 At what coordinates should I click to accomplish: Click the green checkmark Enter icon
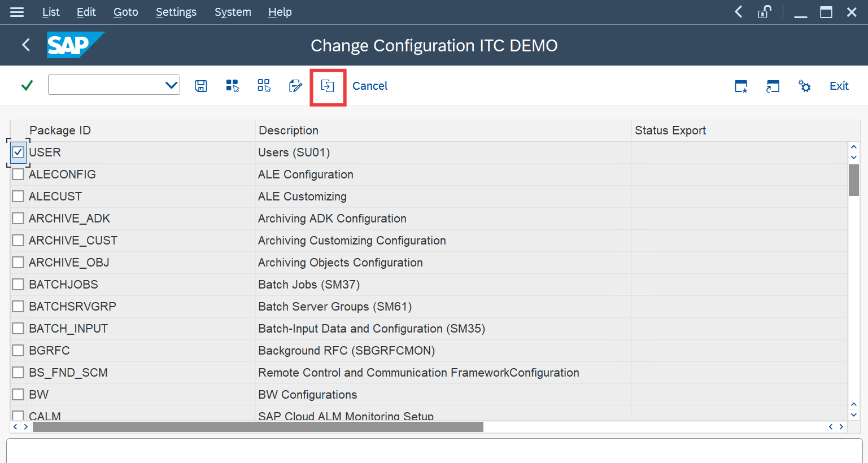coord(27,86)
